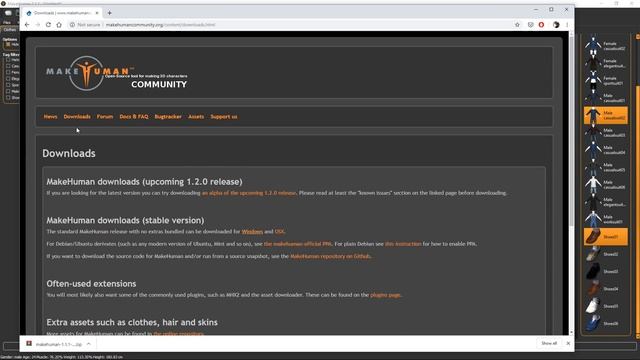Open the Chrome three-dot menu
Image resolution: width=640 pixels, height=360 pixels.
pyautogui.click(x=567, y=25)
